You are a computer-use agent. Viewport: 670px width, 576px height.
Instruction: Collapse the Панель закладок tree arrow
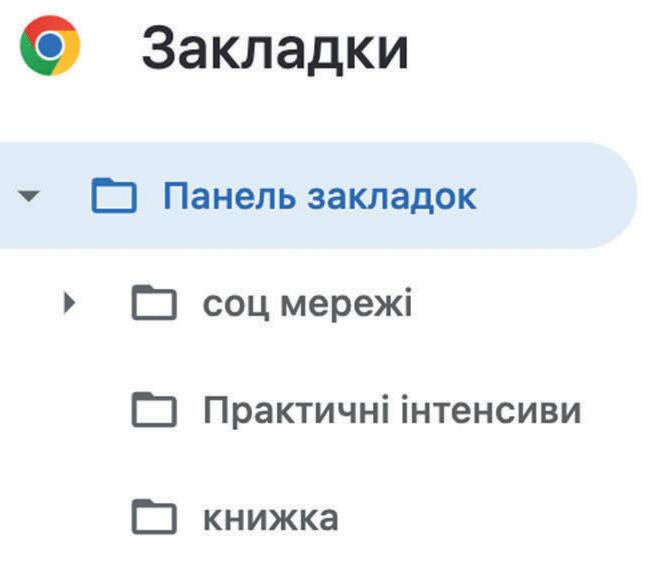pos(29,196)
